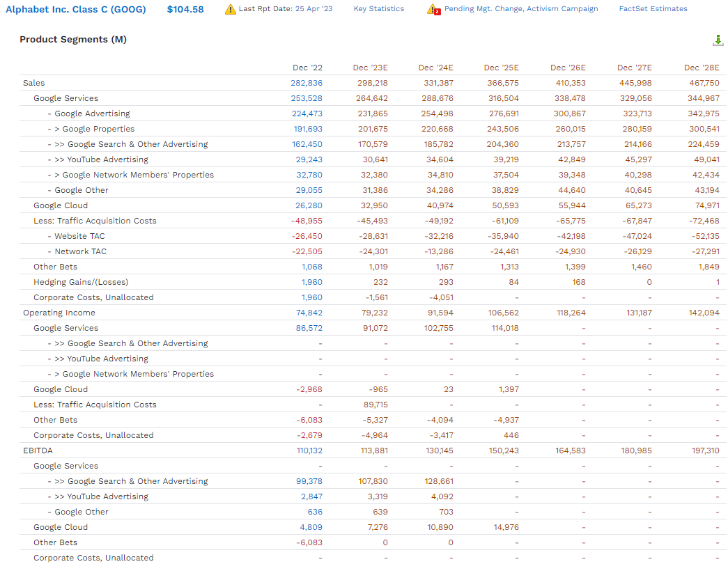The height and width of the screenshot is (564, 728).
Task: Click the warning icon beside Last Rpt Date
Action: click(x=231, y=9)
